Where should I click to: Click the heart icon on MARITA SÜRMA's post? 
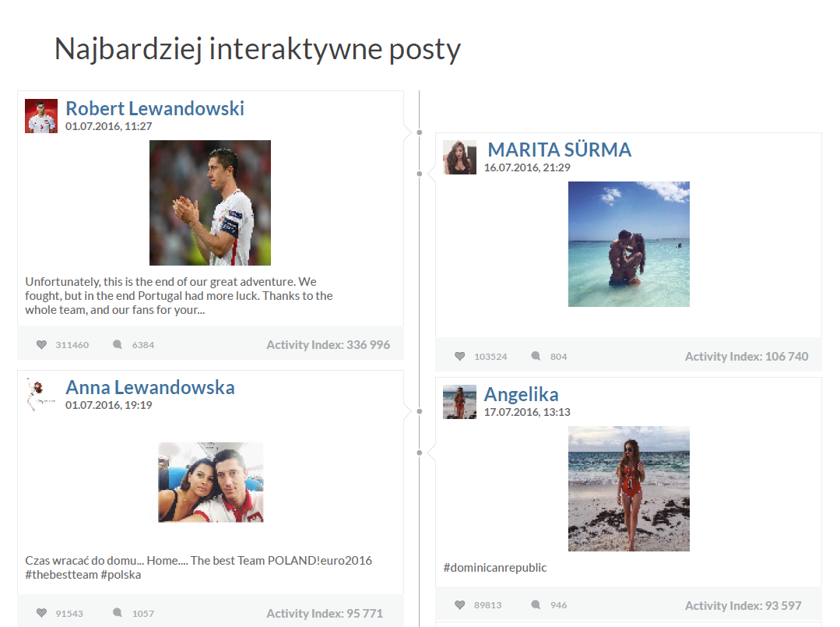[460, 356]
